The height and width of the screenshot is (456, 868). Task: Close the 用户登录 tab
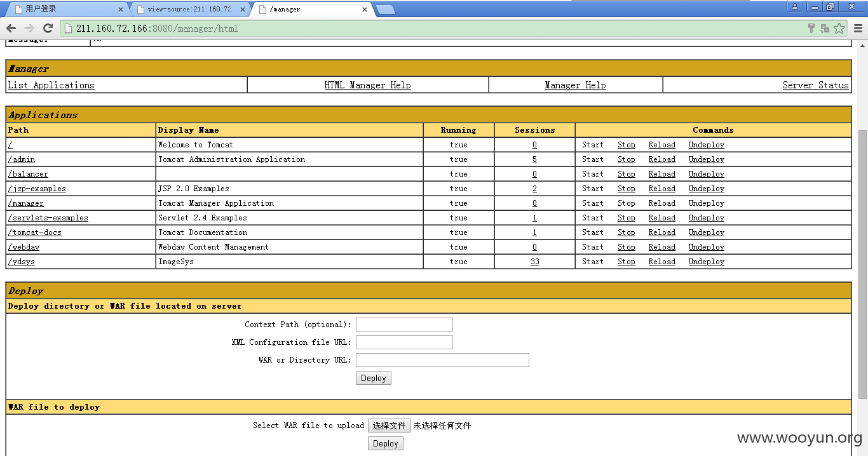point(121,10)
